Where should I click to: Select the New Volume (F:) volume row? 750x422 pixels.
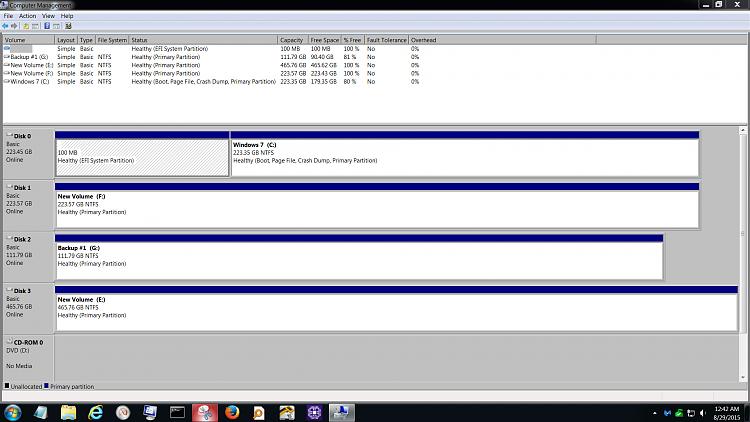point(211,73)
